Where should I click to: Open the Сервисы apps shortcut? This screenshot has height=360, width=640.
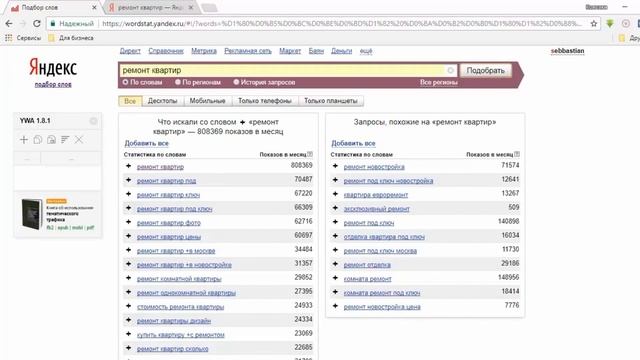23,38
